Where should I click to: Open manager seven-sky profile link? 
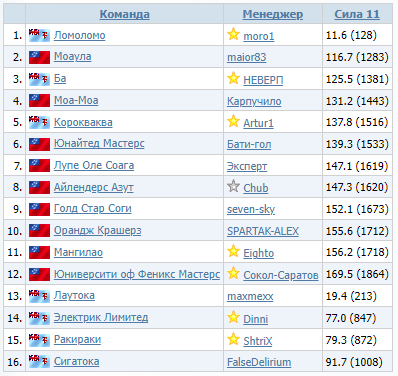pyautogui.click(x=251, y=209)
